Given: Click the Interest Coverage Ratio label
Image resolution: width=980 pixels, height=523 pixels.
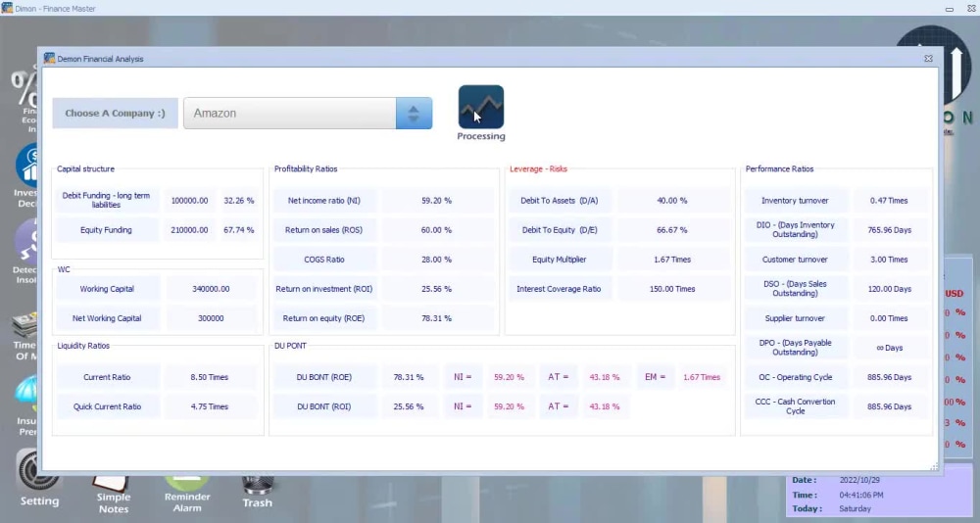Looking at the screenshot, I should tap(560, 289).
